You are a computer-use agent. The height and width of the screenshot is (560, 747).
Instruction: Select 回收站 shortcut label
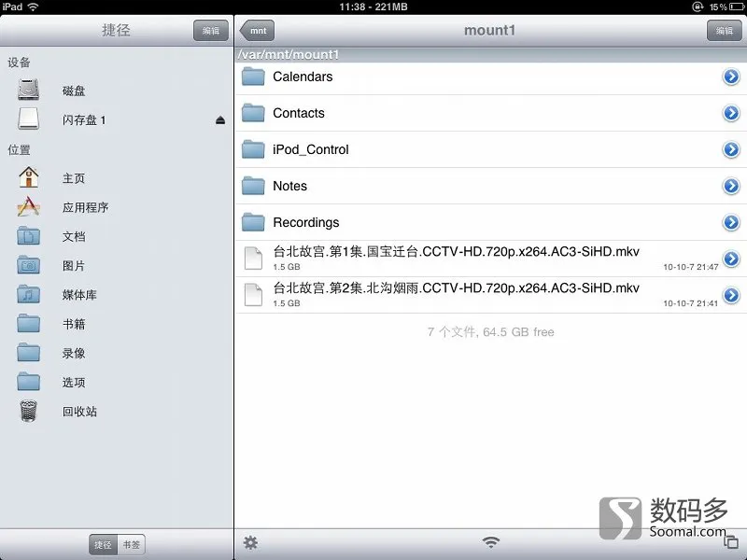point(79,411)
